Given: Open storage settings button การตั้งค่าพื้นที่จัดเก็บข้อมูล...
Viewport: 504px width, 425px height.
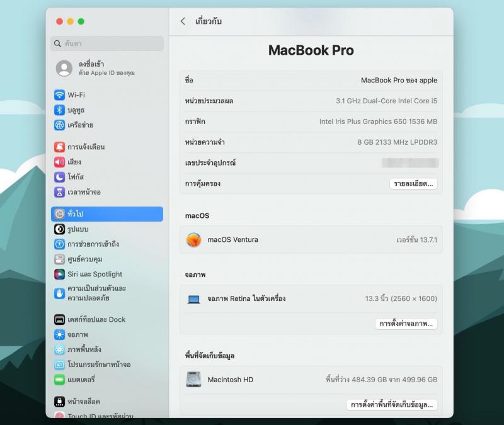Looking at the screenshot, I should [x=392, y=404].
